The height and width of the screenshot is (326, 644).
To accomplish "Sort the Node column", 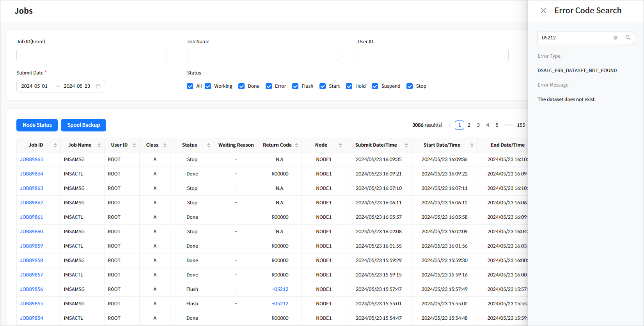I will 340,145.
